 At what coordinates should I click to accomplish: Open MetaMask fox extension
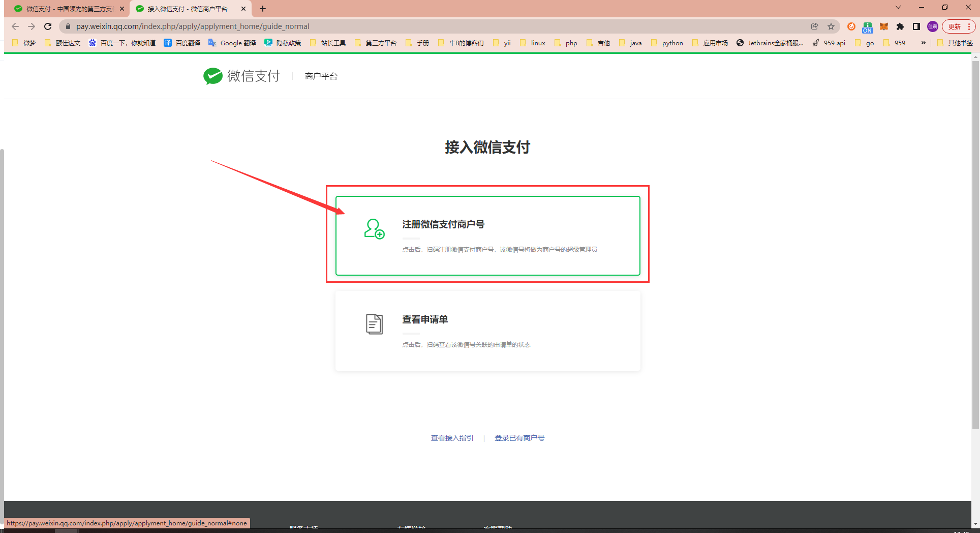click(884, 26)
